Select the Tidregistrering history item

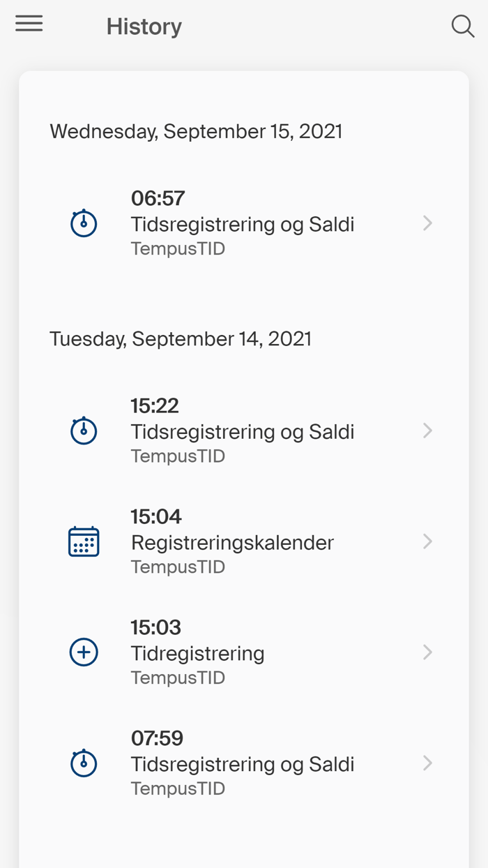[x=197, y=653]
